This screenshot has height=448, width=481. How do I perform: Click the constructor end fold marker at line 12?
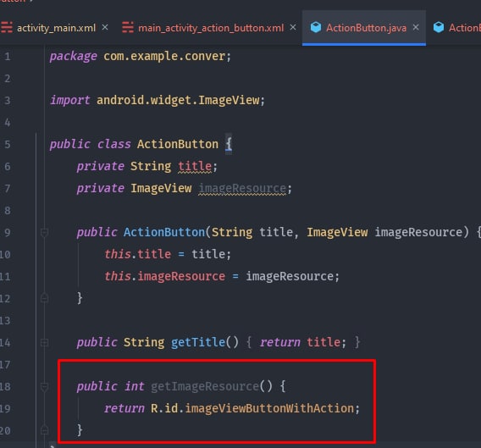coord(44,298)
